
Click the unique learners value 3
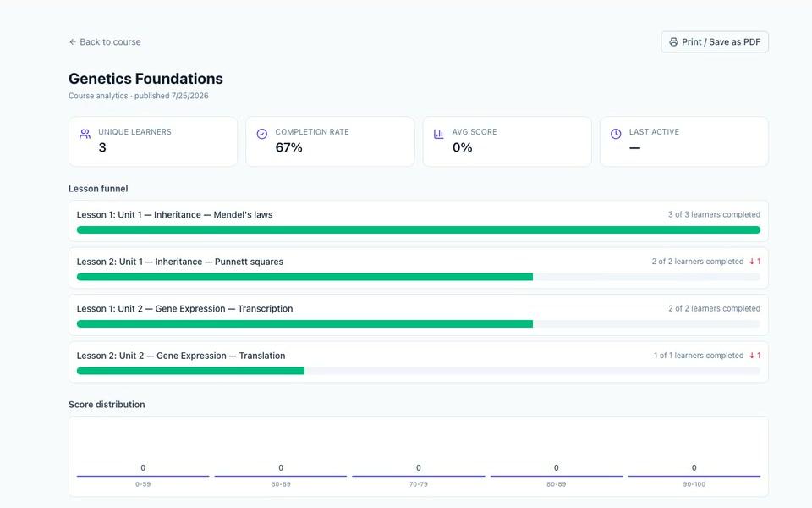point(102,147)
